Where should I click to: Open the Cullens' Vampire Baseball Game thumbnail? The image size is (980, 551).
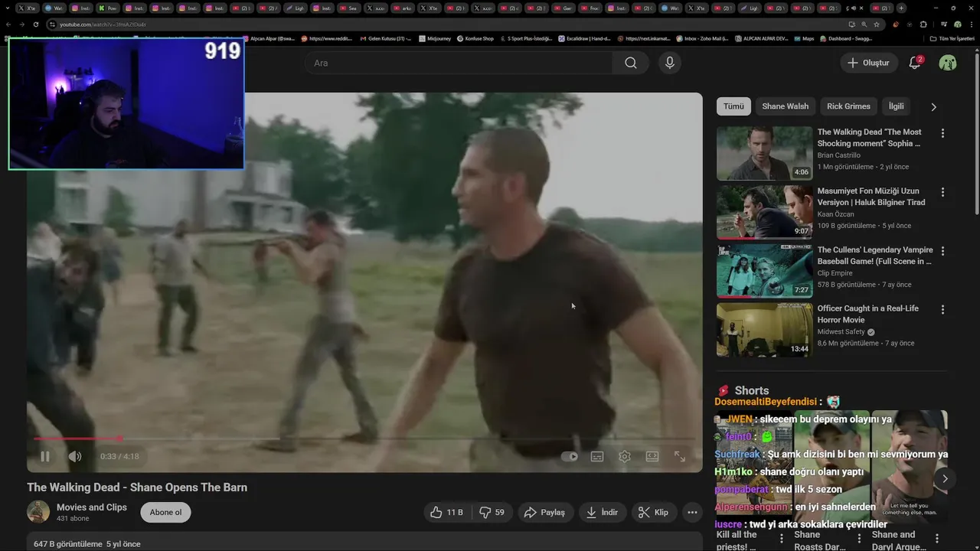(x=765, y=271)
